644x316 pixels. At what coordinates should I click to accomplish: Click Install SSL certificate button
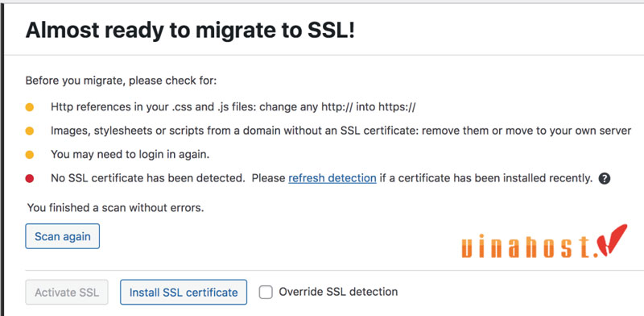click(x=184, y=293)
